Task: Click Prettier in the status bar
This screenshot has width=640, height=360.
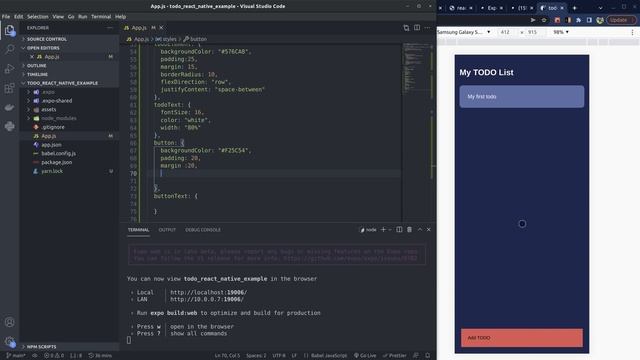Action: pos(395,356)
